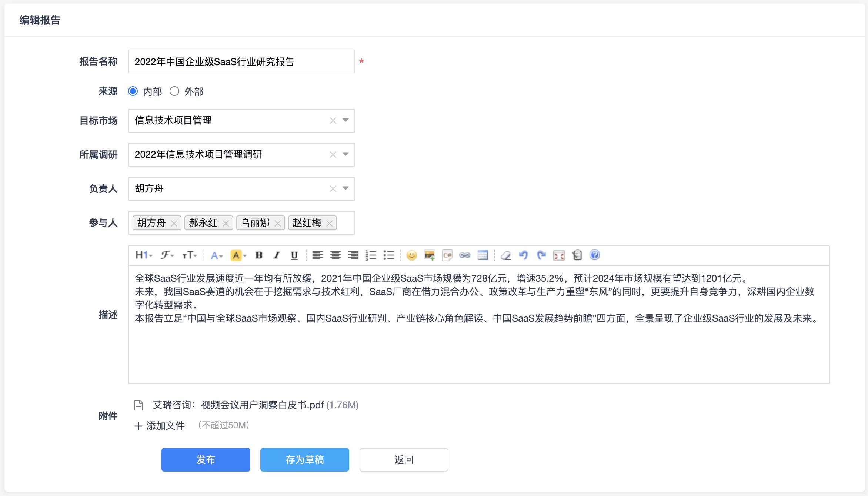The width and height of the screenshot is (868, 496).
Task: Click the italic formatting icon
Action: pyautogui.click(x=277, y=255)
